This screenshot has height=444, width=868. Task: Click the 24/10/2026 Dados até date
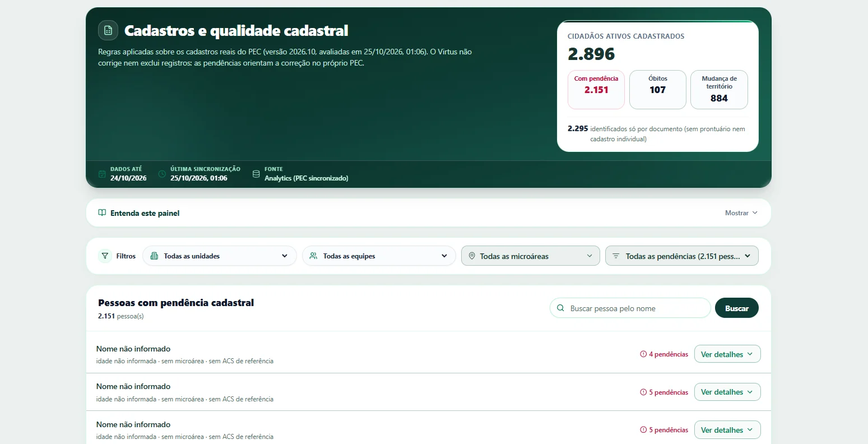128,178
